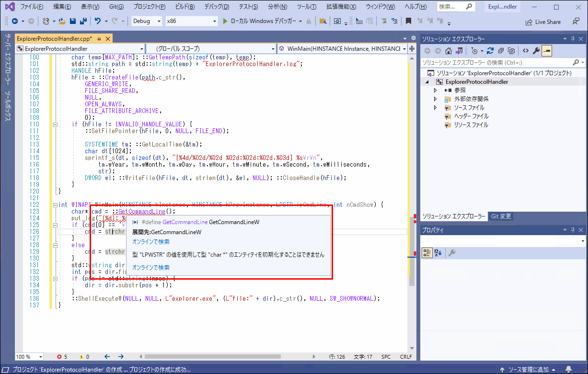Click Solution Explorer Home icon

pyautogui.click(x=448, y=50)
